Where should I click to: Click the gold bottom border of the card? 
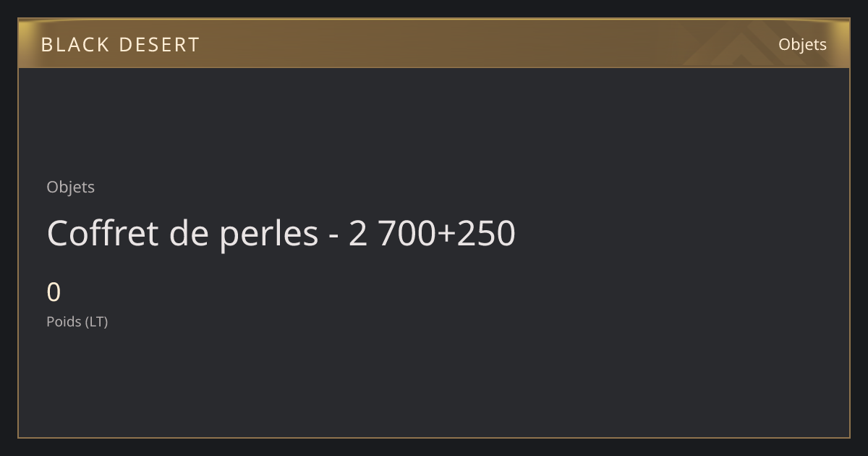434,437
